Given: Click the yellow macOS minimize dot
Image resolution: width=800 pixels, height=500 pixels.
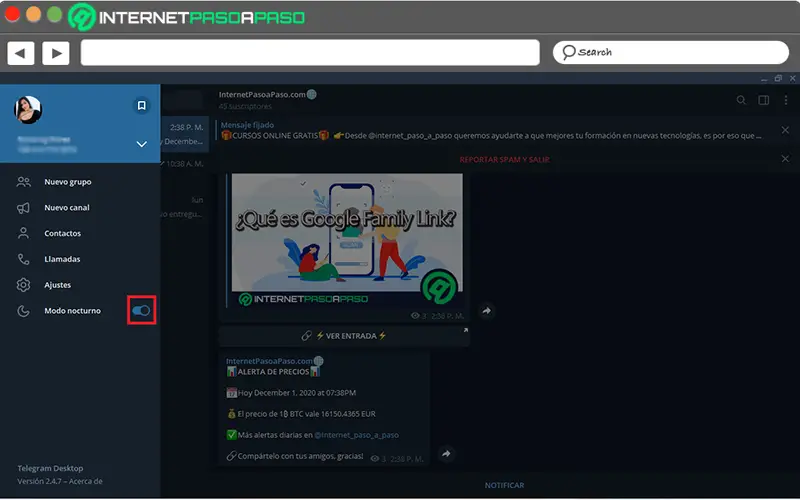Looking at the screenshot, I should [x=34, y=14].
